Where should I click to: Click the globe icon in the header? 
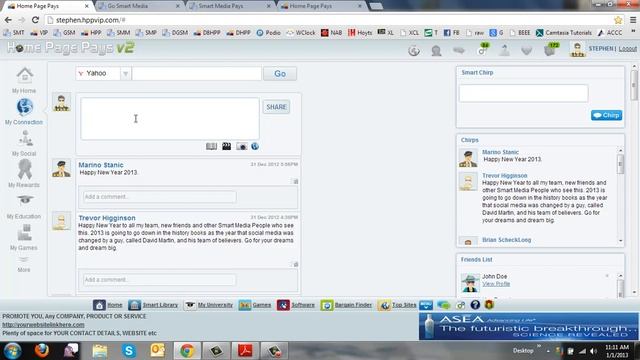[414, 50]
